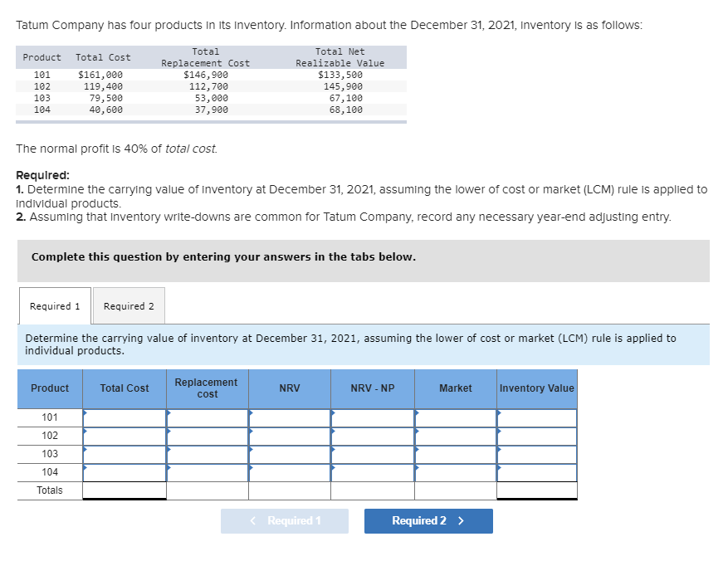Viewport: 728px width, 561px height.
Task: Select Total Cost input for product 103
Action: coord(125,454)
